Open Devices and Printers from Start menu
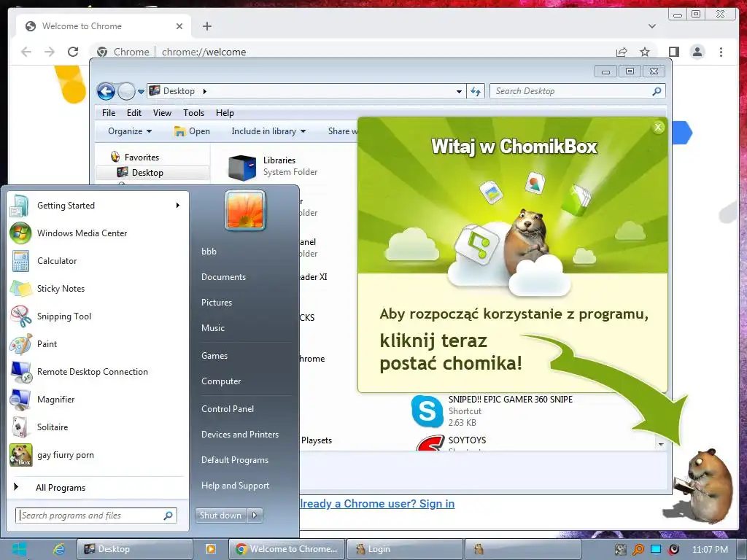This screenshot has height=560, width=747. coord(239,435)
